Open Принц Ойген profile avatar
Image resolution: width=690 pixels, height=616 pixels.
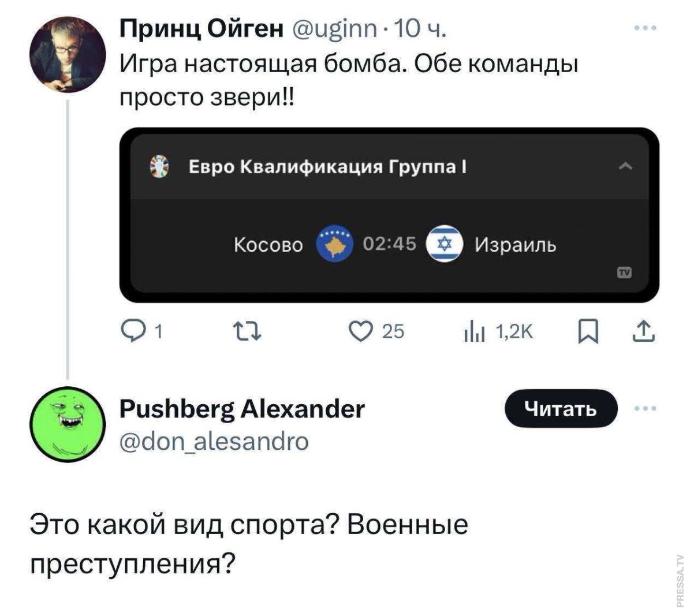pyautogui.click(x=68, y=55)
